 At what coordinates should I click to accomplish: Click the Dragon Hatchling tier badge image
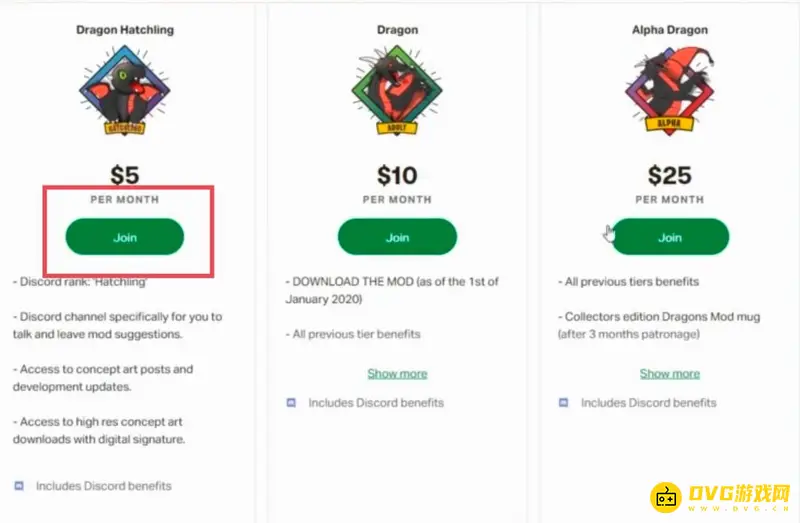click(x=125, y=90)
